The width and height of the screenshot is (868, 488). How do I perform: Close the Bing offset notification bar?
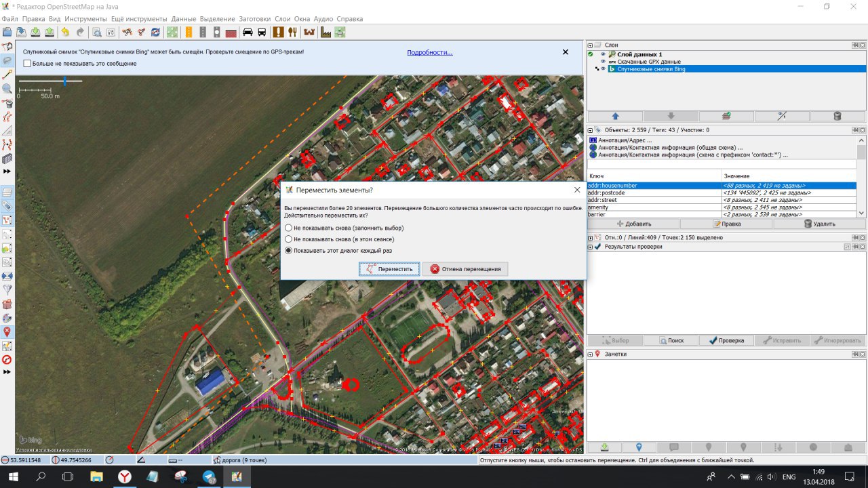(566, 52)
